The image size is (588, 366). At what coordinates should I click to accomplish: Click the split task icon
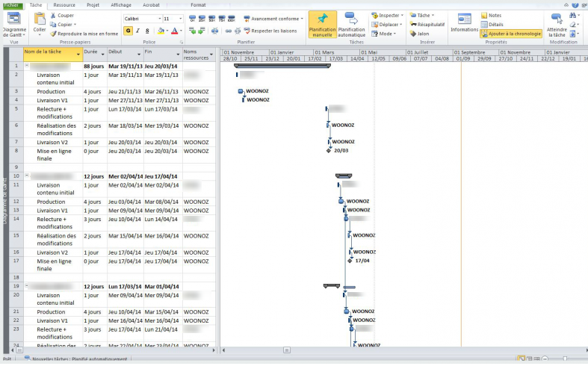pyautogui.click(x=214, y=31)
